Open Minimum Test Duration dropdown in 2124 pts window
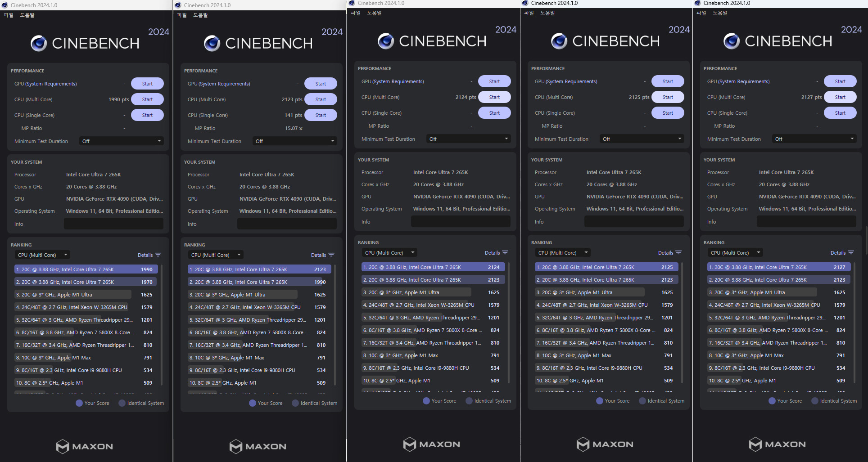868x462 pixels. point(469,139)
